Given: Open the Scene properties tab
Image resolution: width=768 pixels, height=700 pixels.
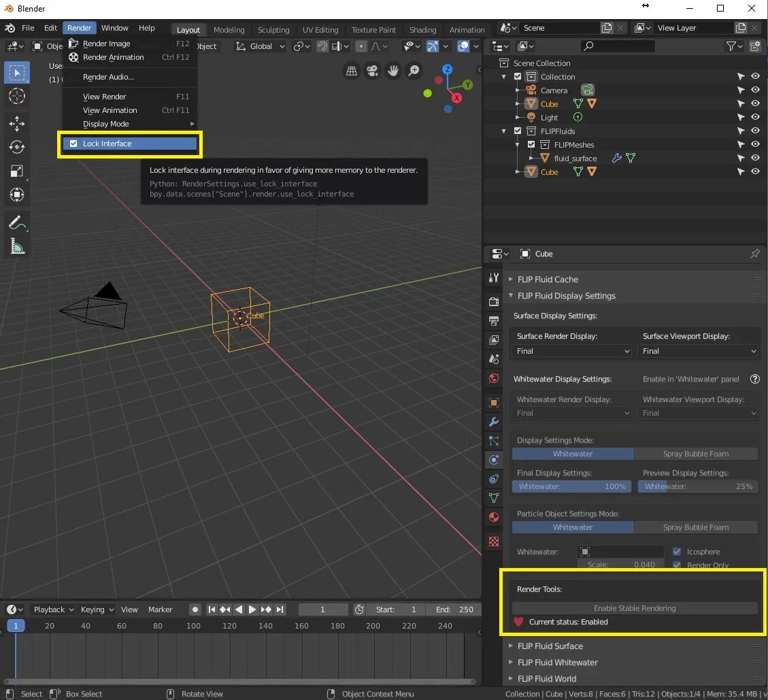Looking at the screenshot, I should click(494, 359).
